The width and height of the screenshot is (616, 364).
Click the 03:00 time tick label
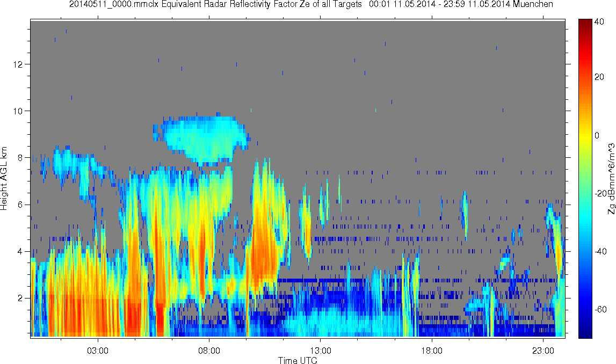(x=97, y=350)
